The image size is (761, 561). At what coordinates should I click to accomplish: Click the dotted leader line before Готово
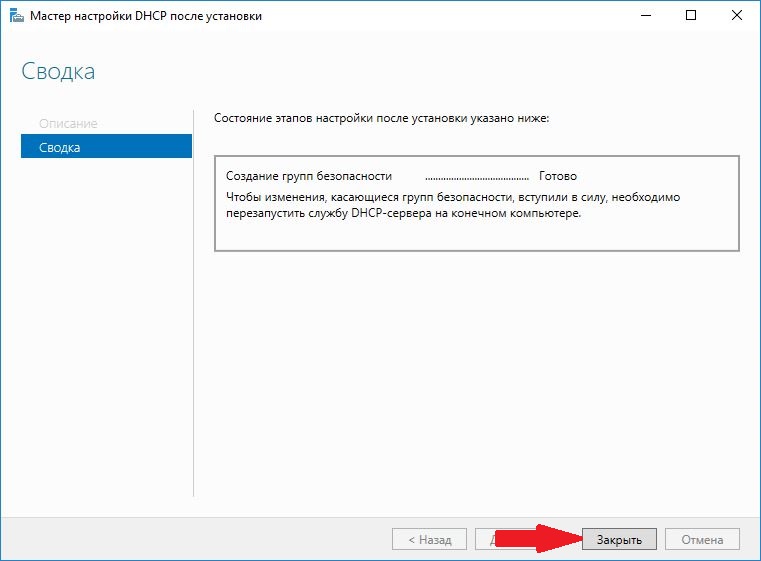coord(476,177)
